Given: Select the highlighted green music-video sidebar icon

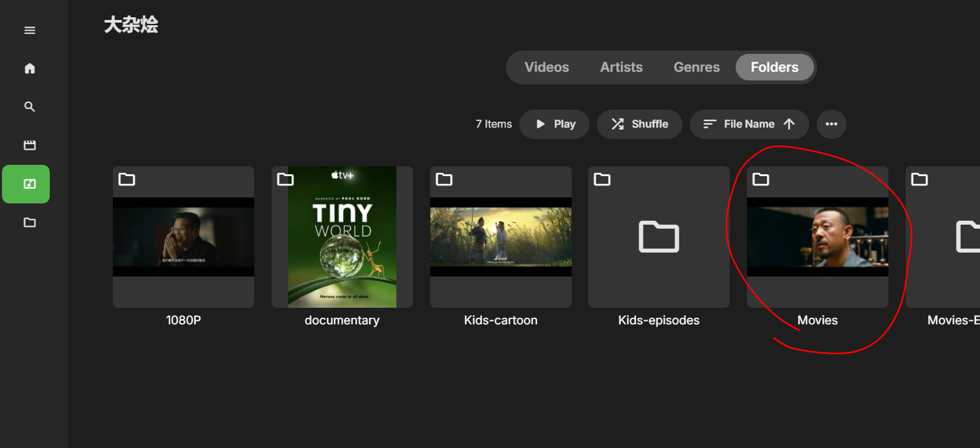Looking at the screenshot, I should pyautogui.click(x=26, y=184).
